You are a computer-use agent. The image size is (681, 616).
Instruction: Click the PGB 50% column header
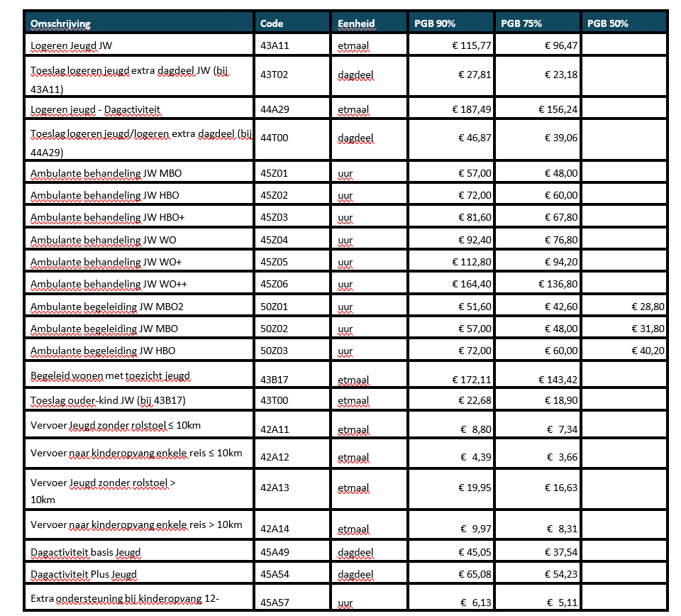[608, 23]
